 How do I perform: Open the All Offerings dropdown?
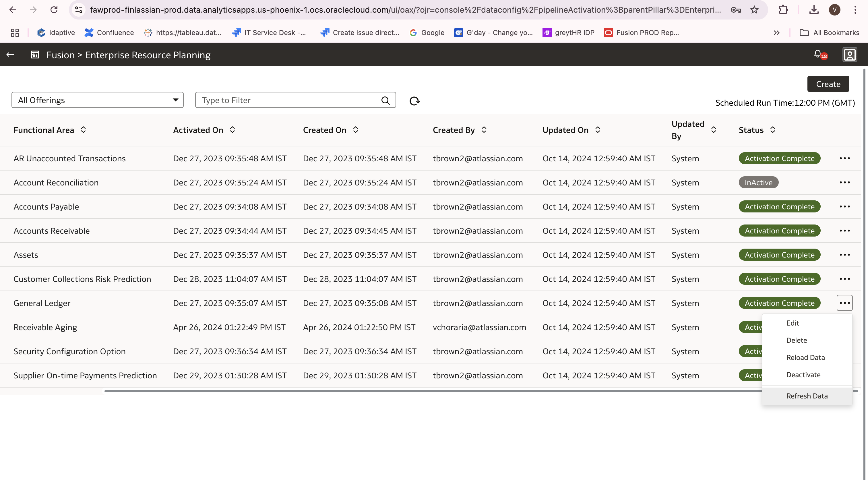97,100
